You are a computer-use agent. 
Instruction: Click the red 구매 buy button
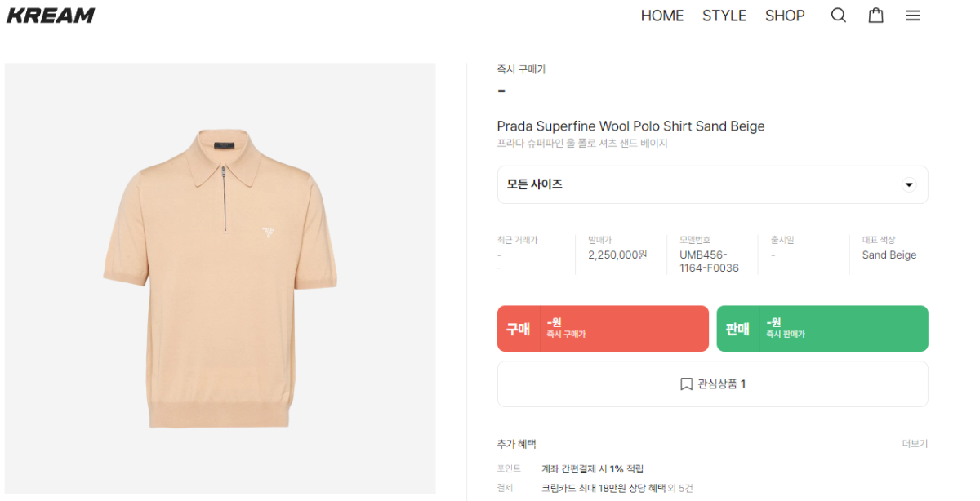pos(603,329)
